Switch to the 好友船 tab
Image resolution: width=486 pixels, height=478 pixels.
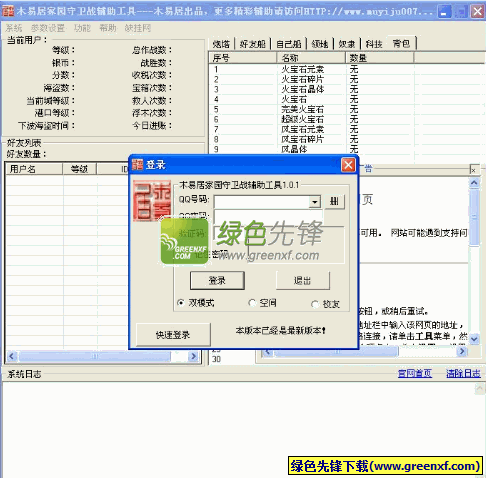click(x=253, y=44)
